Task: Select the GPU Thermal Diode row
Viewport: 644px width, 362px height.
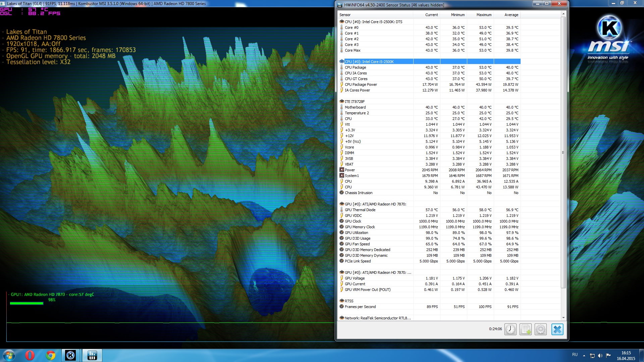Action: (360, 210)
